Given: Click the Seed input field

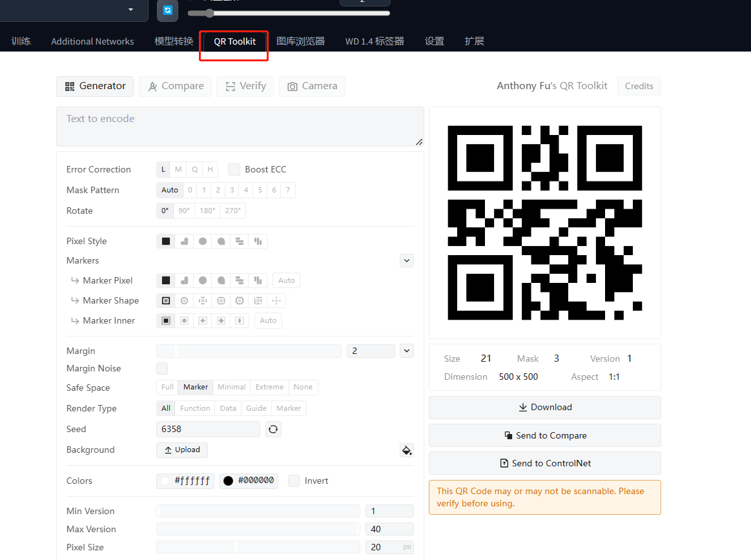Looking at the screenshot, I should [208, 430].
